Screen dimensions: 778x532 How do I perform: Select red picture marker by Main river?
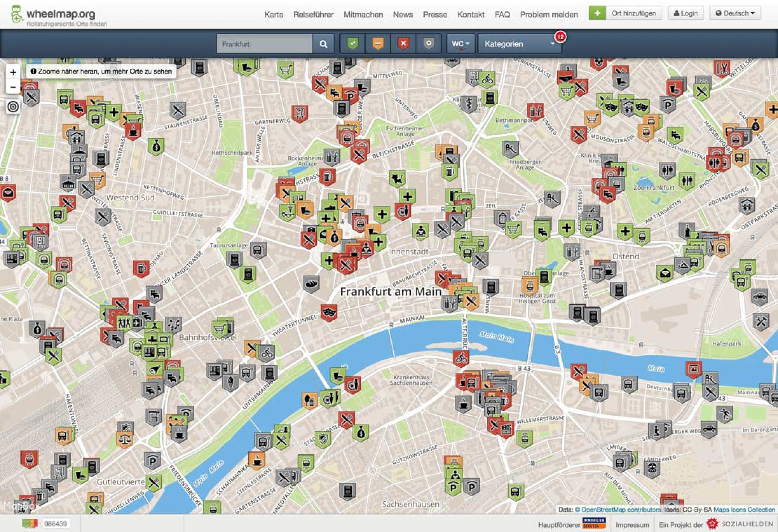[x=694, y=370]
